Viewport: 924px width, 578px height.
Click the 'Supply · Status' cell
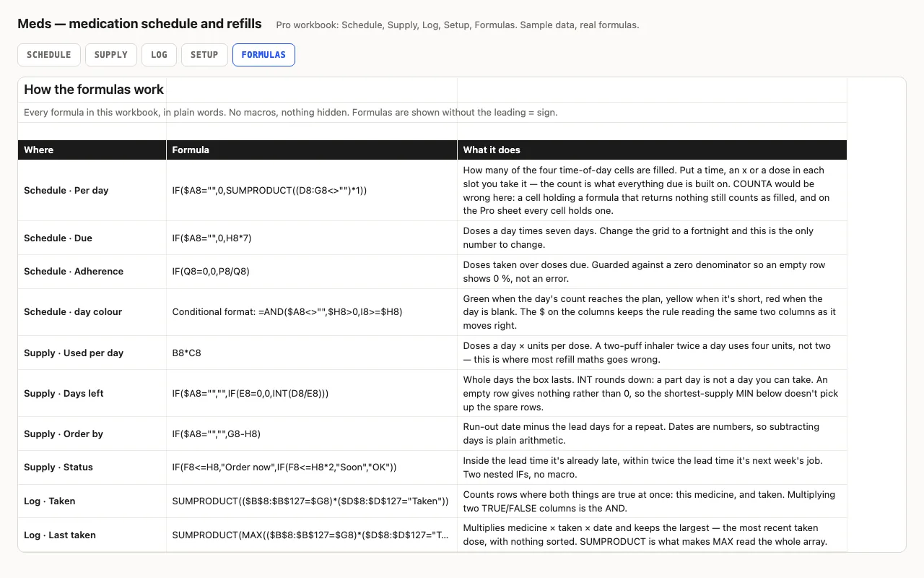tap(92, 467)
